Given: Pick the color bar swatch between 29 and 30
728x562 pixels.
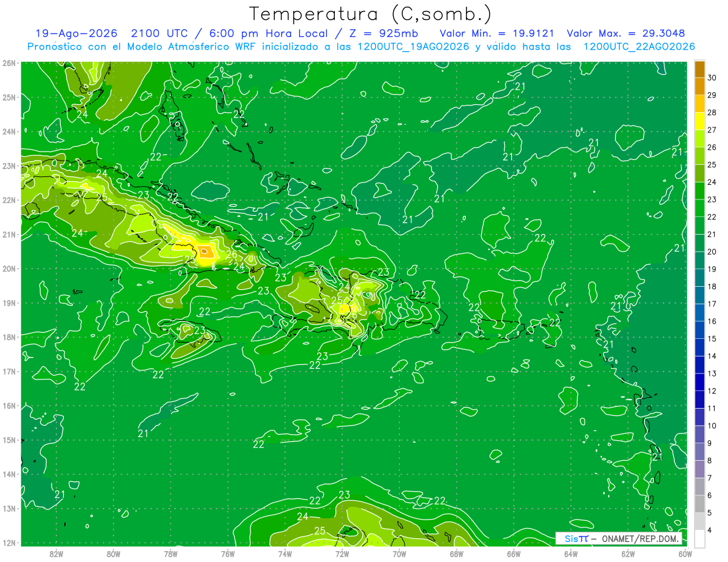Looking at the screenshot, I should pyautogui.click(x=699, y=86).
